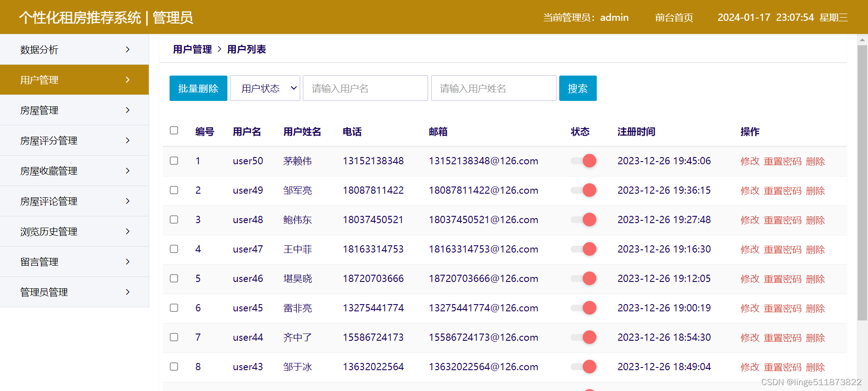Go to 前台首页 link
This screenshot has height=391, width=868.
pyautogui.click(x=674, y=18)
